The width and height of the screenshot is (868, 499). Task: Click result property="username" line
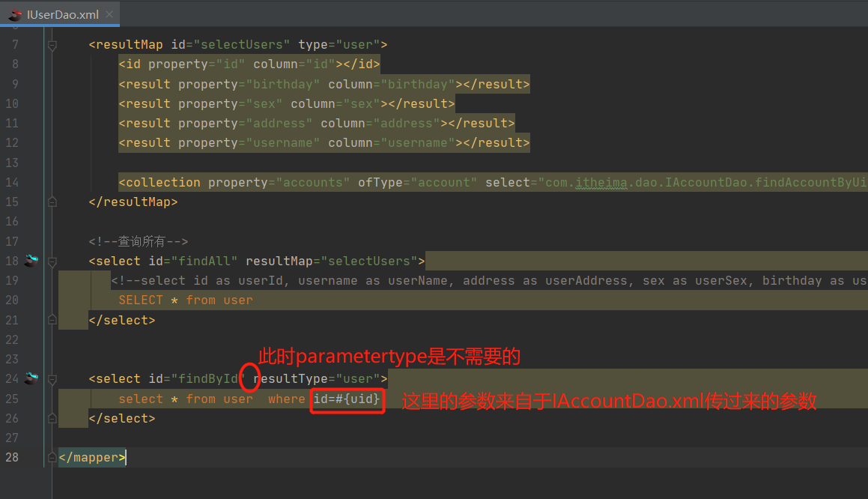point(324,142)
